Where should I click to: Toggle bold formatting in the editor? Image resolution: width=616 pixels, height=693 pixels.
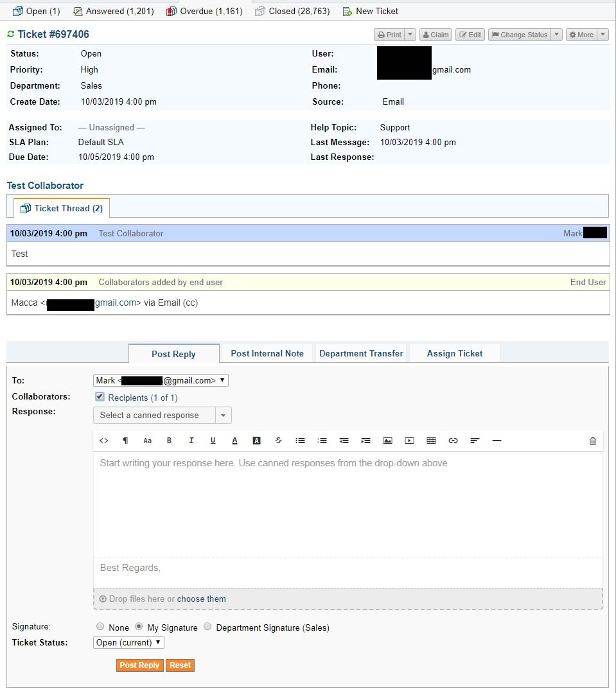169,441
